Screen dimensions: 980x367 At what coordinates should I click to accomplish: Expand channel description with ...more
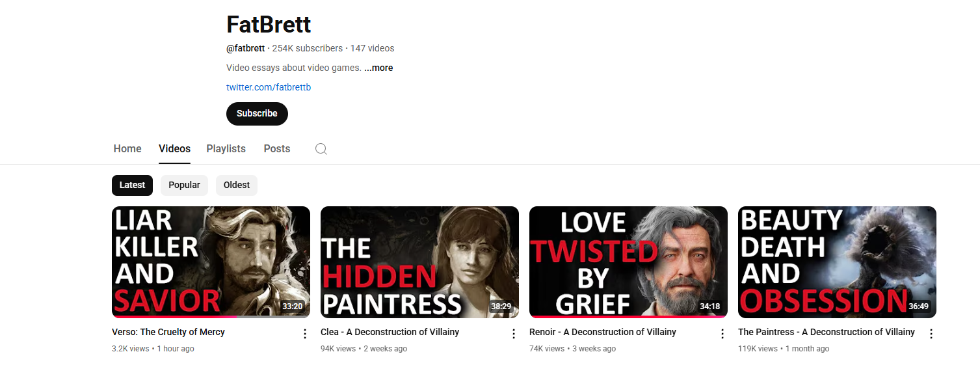[378, 68]
